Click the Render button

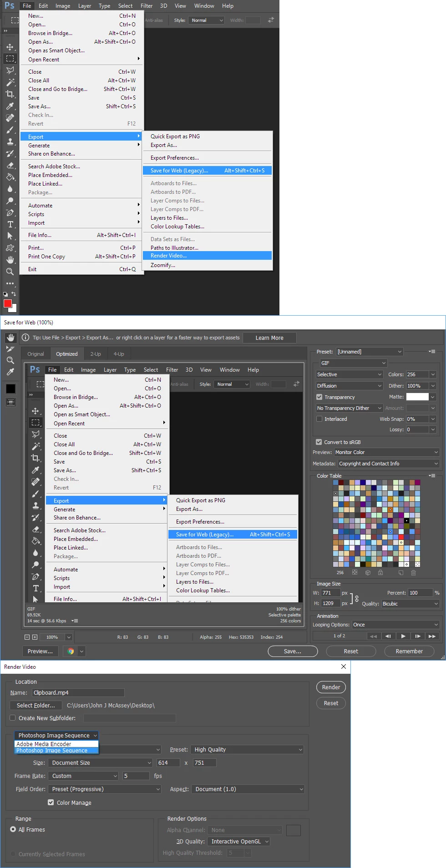(x=331, y=687)
